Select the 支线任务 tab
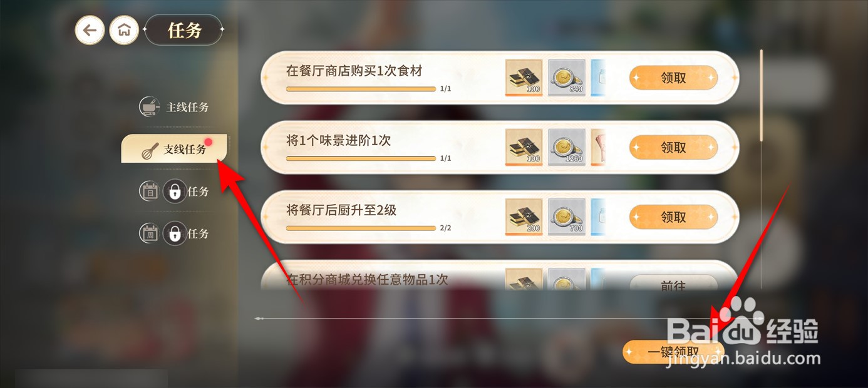868x388 pixels. pyautogui.click(x=174, y=148)
